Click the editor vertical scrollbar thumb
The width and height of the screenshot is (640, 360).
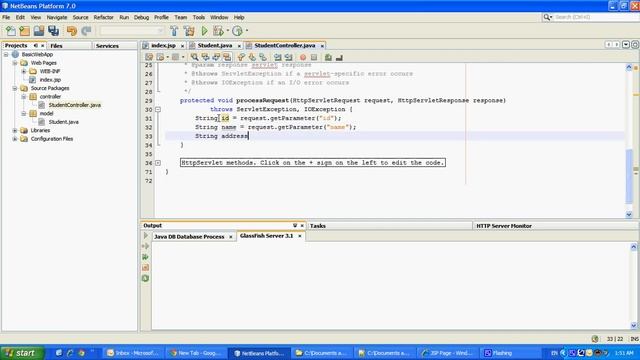[x=629, y=176]
